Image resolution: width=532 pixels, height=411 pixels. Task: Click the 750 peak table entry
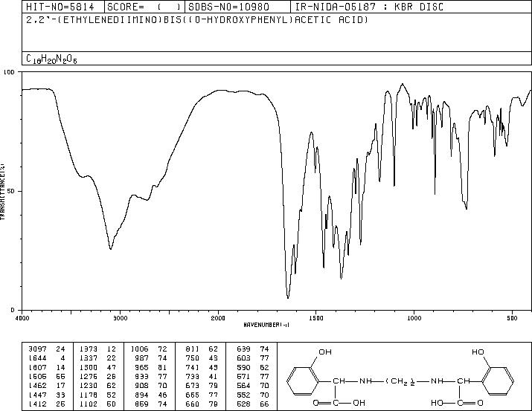click(x=202, y=358)
